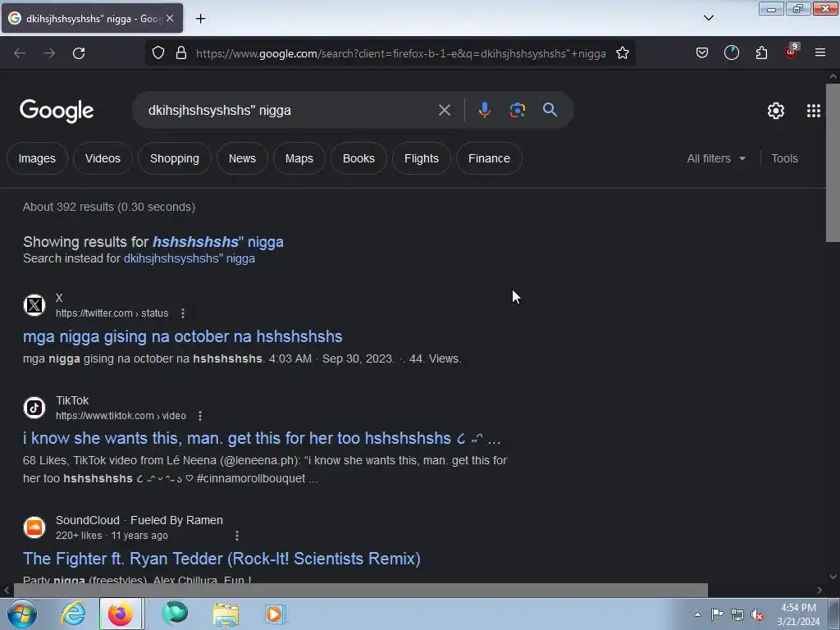The image size is (840, 630).
Task: Switch to the Videos filter
Action: pos(103,158)
